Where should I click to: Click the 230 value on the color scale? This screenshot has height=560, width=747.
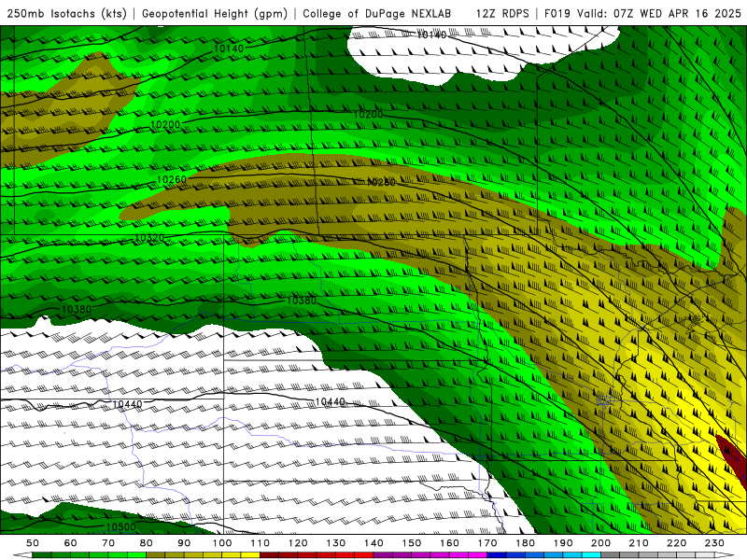[715, 543]
